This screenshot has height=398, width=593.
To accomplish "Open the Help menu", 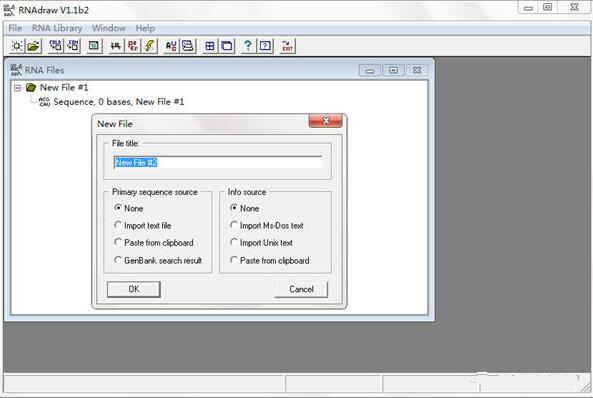I will [x=145, y=28].
